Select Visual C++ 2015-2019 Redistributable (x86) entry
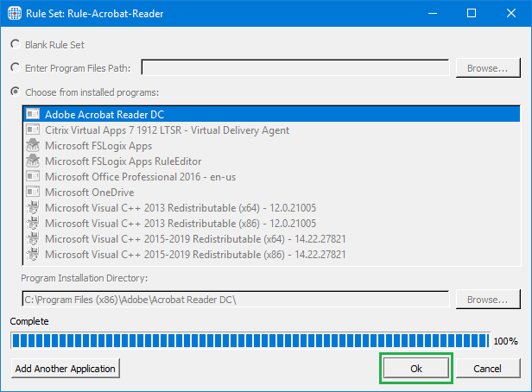 pyautogui.click(x=272, y=255)
